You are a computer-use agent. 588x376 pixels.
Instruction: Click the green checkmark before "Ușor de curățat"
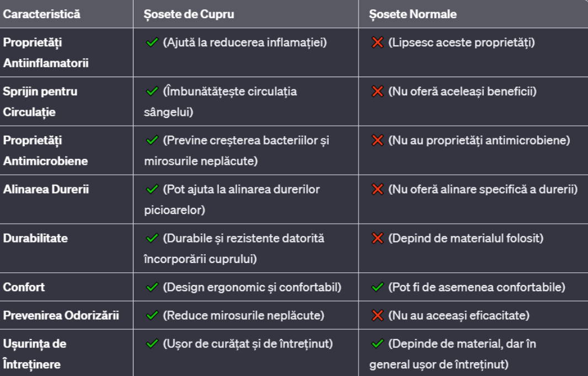[x=152, y=344]
